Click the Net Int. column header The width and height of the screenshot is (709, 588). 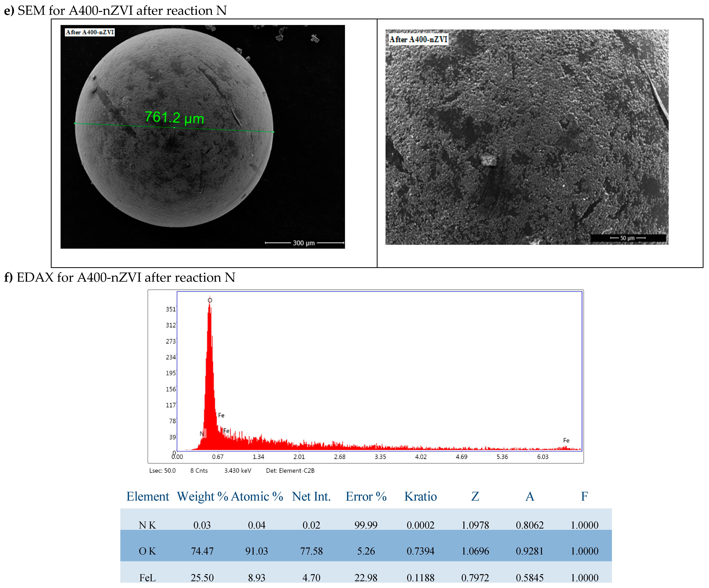click(311, 496)
